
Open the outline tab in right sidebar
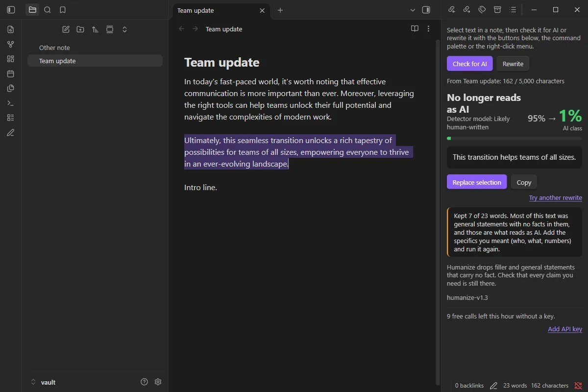coord(513,10)
